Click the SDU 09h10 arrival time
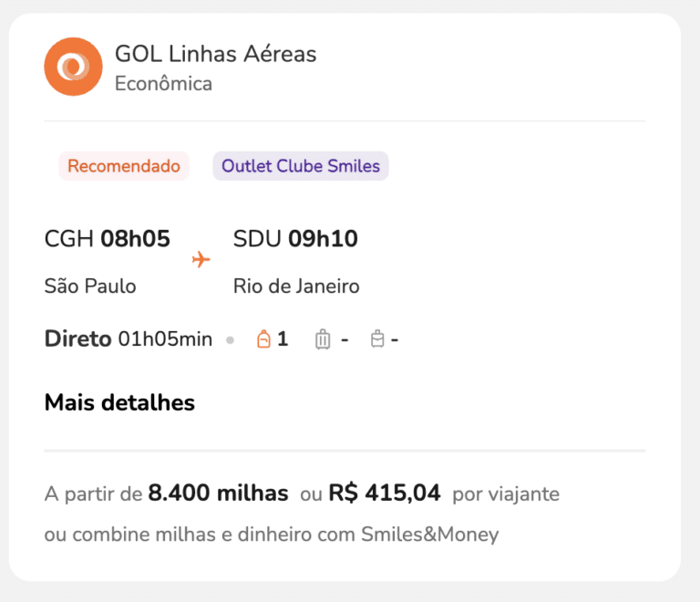Image resolution: width=700 pixels, height=602 pixels. click(x=295, y=238)
